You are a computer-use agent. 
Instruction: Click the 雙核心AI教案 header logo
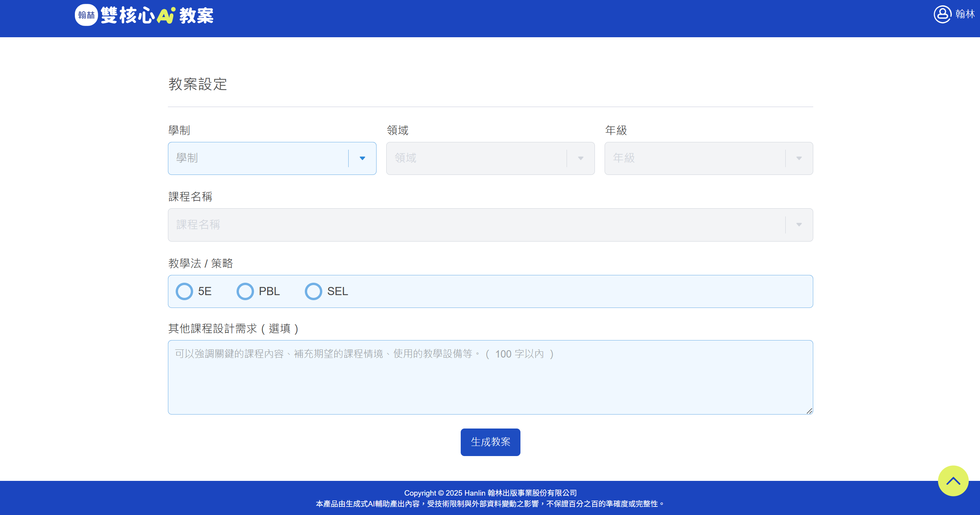[157, 16]
